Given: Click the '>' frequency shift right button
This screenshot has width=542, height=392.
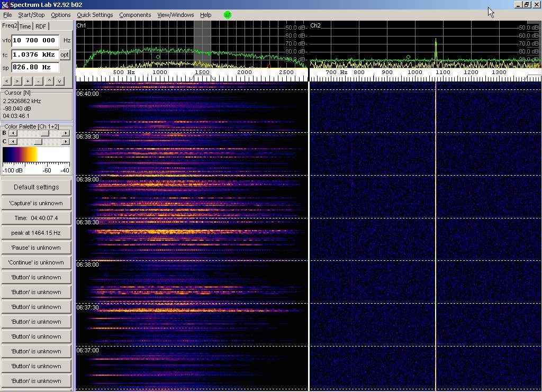Looking at the screenshot, I should (x=17, y=81).
